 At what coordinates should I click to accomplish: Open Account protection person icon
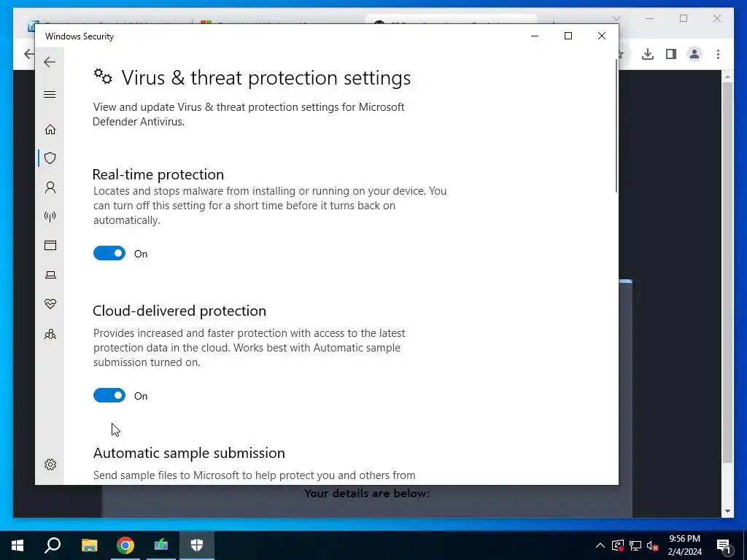(50, 187)
